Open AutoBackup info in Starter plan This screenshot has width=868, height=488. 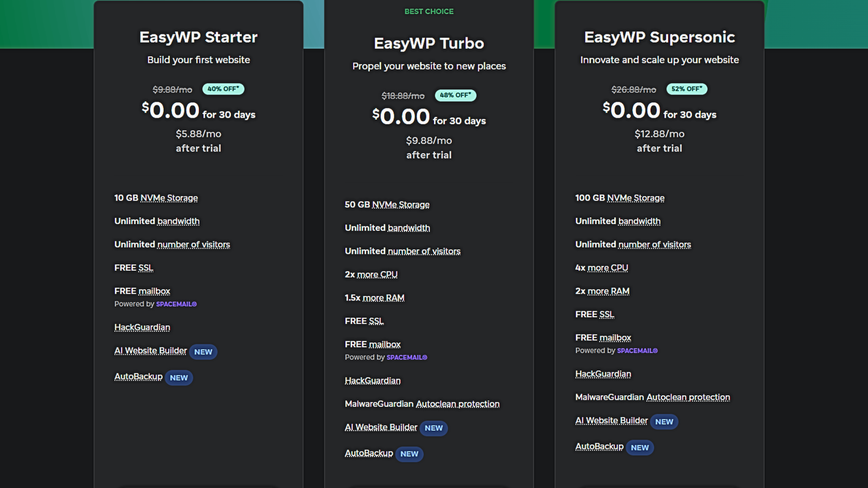(138, 376)
